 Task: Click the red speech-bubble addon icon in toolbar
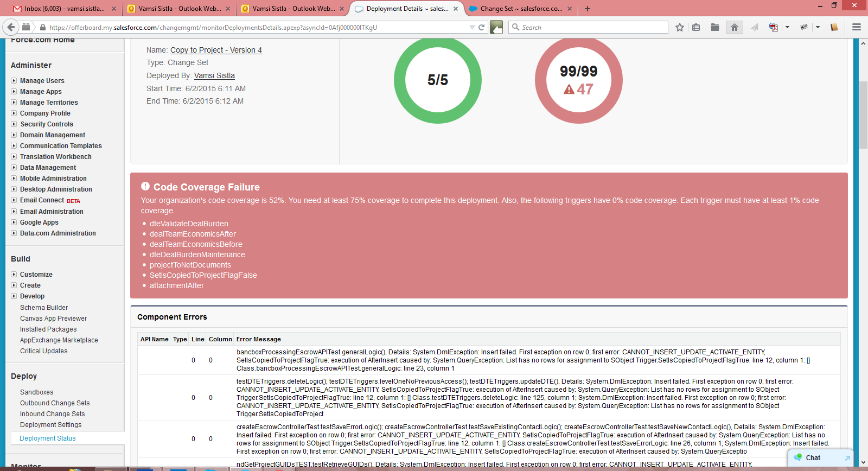(x=774, y=27)
